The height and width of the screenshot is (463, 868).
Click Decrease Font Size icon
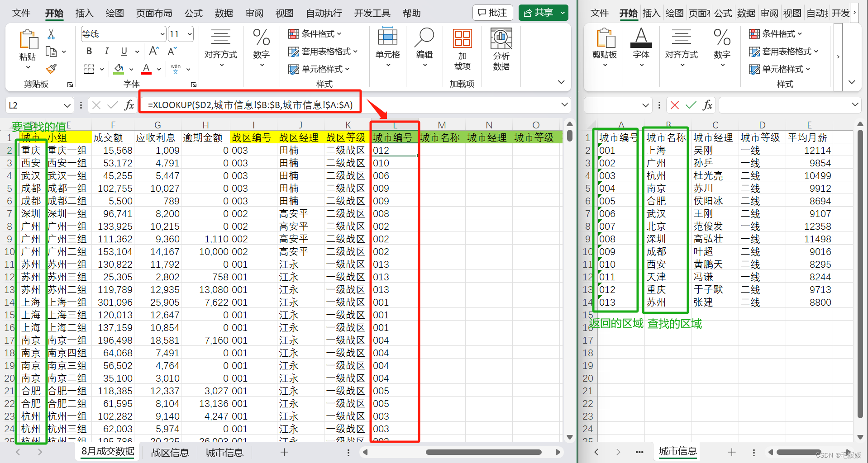click(172, 51)
